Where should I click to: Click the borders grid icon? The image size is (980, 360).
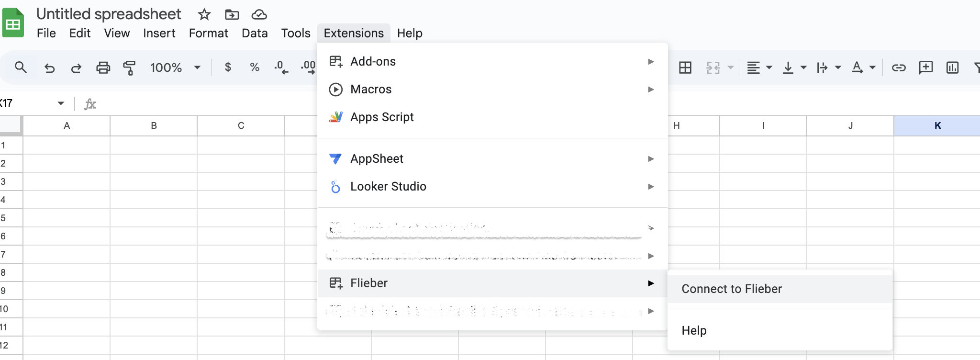click(685, 67)
